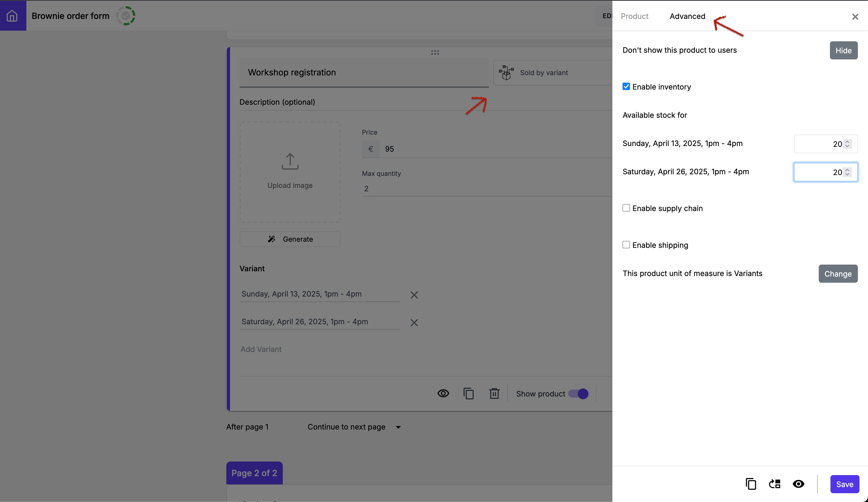This screenshot has height=502, width=868.
Task: Click the copy icon in side panel footer
Action: click(x=751, y=484)
